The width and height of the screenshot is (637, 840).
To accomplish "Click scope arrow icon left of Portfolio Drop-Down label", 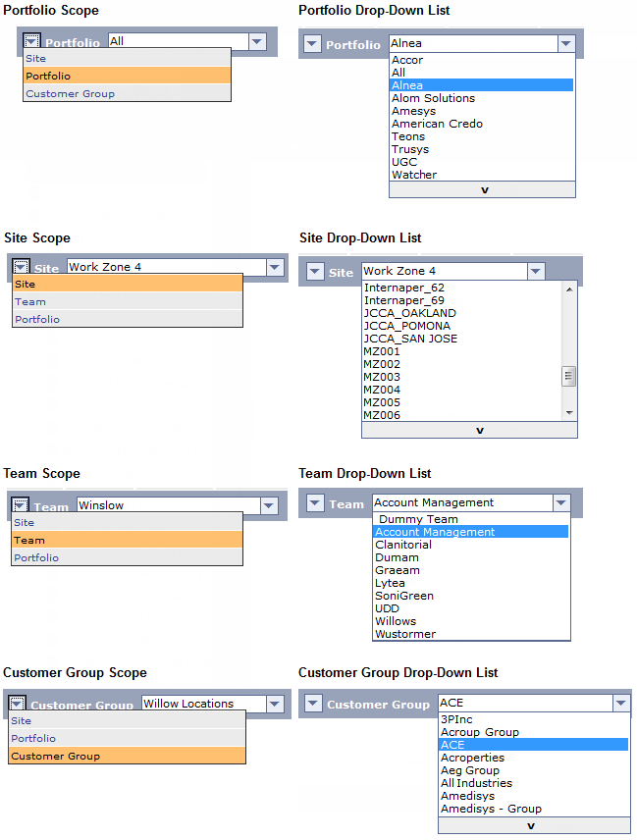I will click(312, 43).
